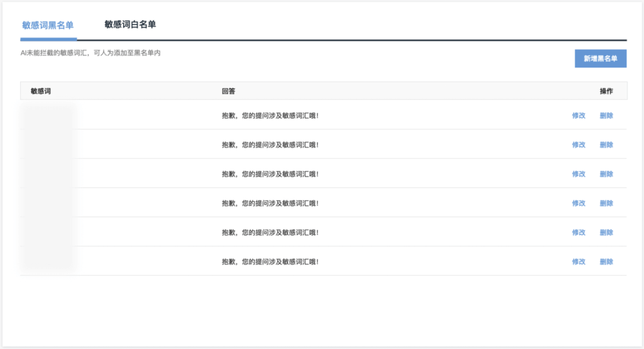
Task: Click 修改 in the fifth row
Action: click(x=578, y=232)
